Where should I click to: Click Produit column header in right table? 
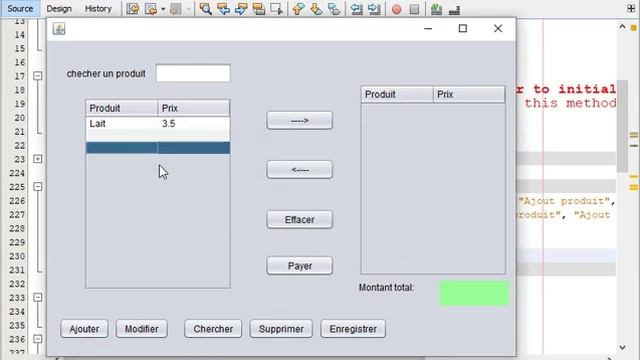click(x=397, y=94)
